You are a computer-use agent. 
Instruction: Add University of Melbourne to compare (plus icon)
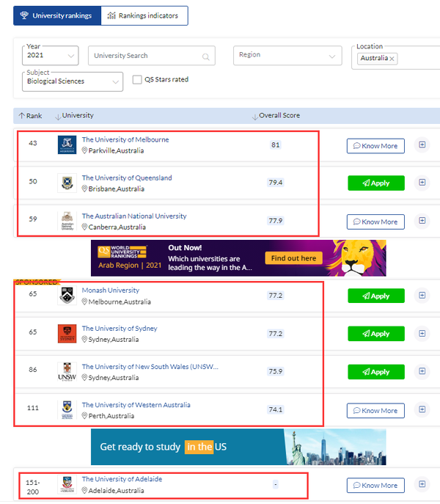422,145
